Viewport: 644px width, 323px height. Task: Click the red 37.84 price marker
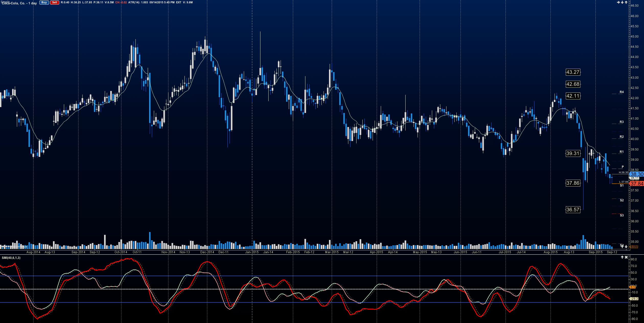637,183
